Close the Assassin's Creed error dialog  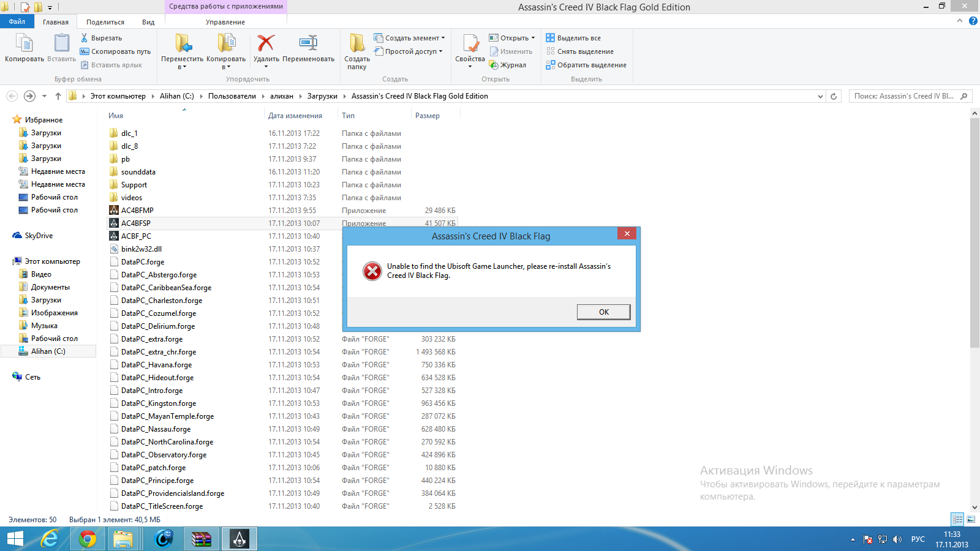tap(627, 233)
